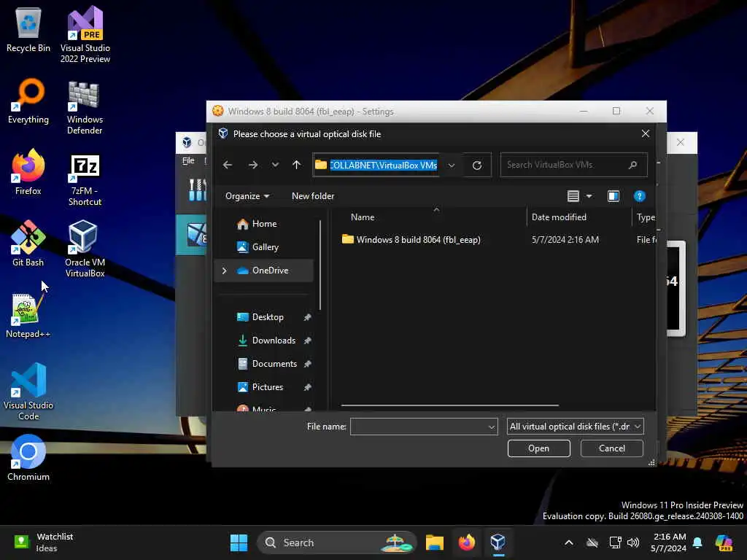
Task: Expand the OneDrive tree node
Action: tap(225, 271)
